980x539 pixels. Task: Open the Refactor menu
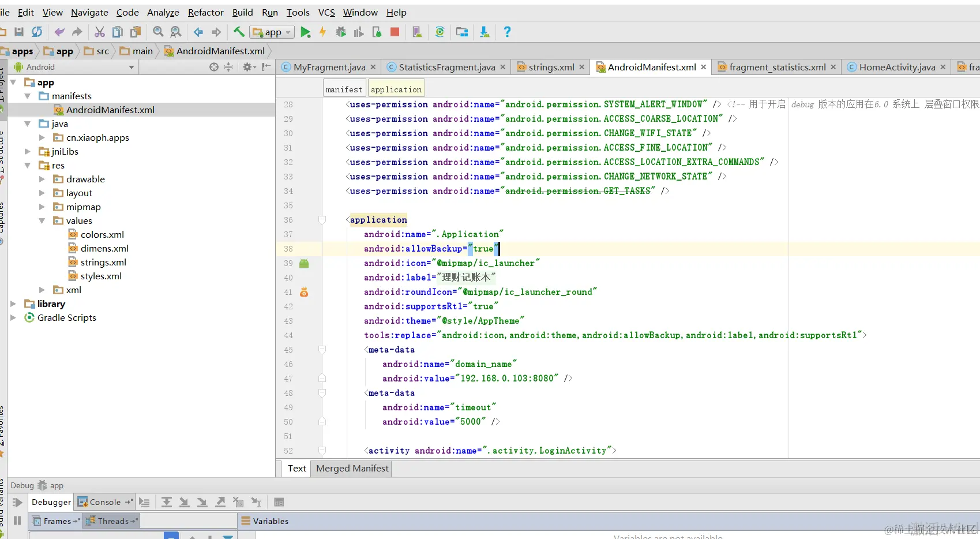[205, 12]
